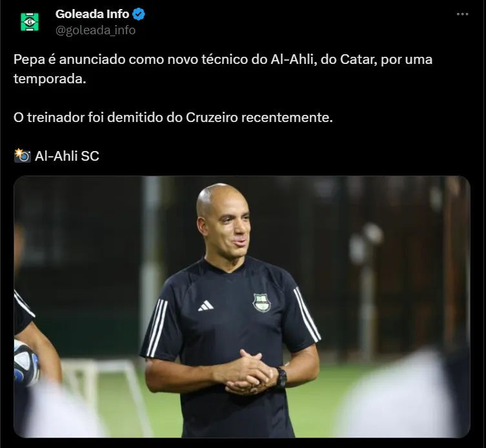Click the sentence starting Pepa é anunciado
The width and height of the screenshot is (486, 448).
[x=223, y=69]
